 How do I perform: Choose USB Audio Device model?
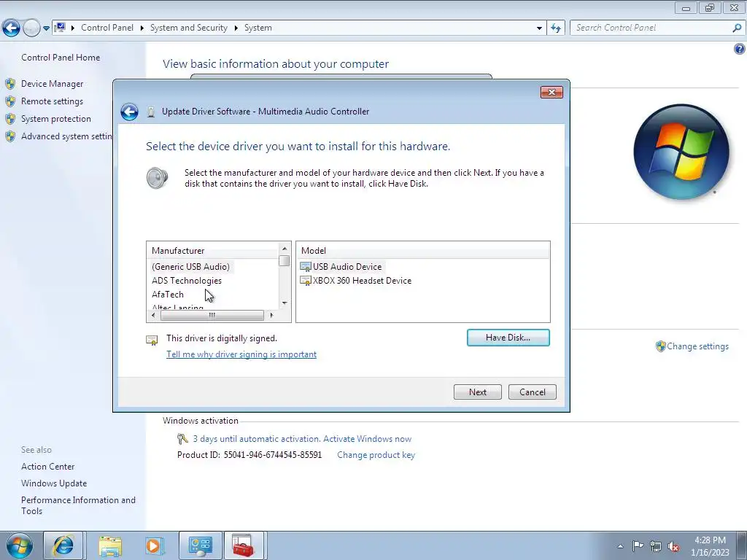[347, 267]
